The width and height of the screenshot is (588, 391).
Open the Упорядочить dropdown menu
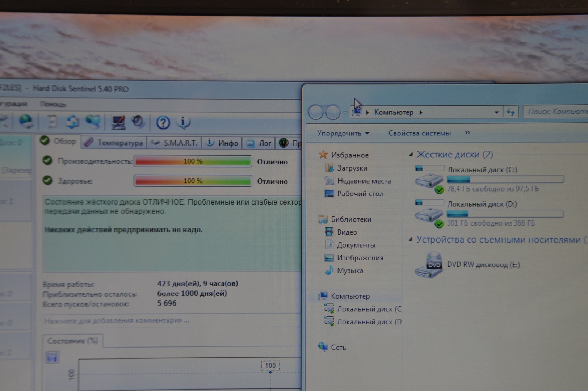343,133
